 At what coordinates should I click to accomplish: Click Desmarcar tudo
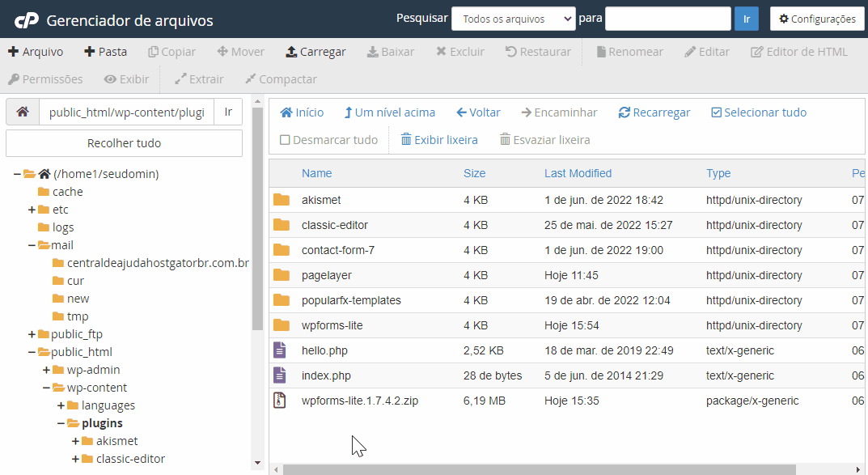(x=328, y=140)
